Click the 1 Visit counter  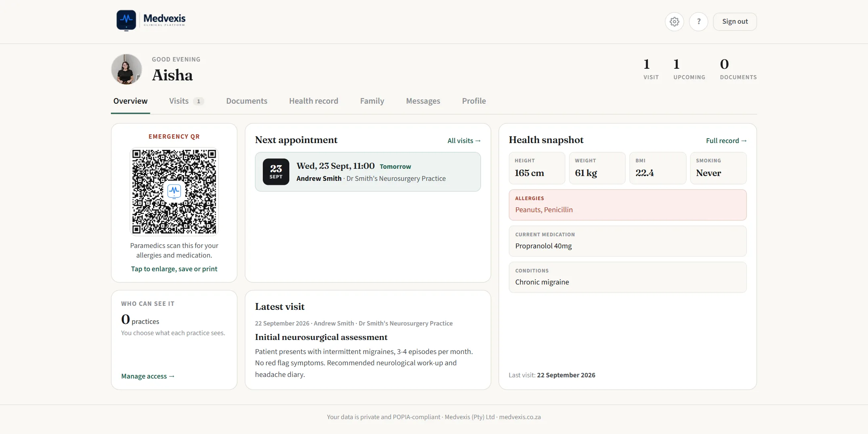651,69
